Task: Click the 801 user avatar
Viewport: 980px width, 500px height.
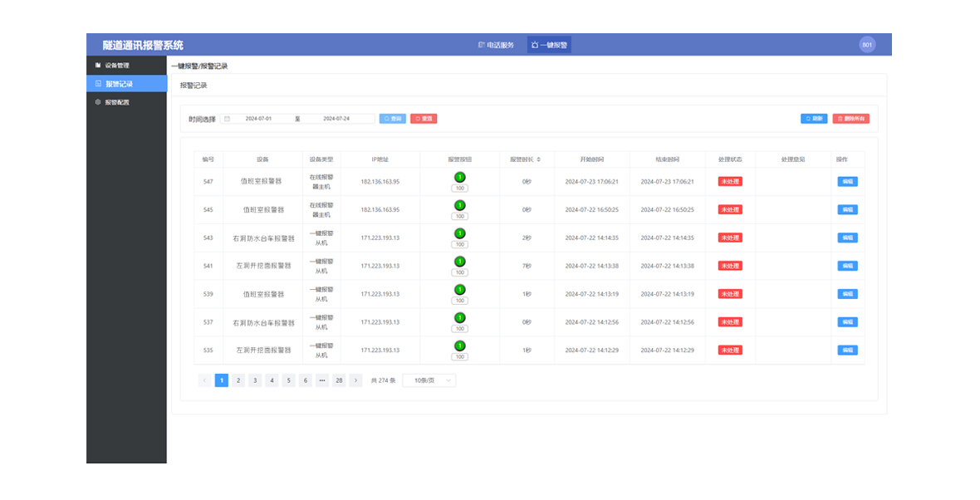Action: [x=867, y=45]
